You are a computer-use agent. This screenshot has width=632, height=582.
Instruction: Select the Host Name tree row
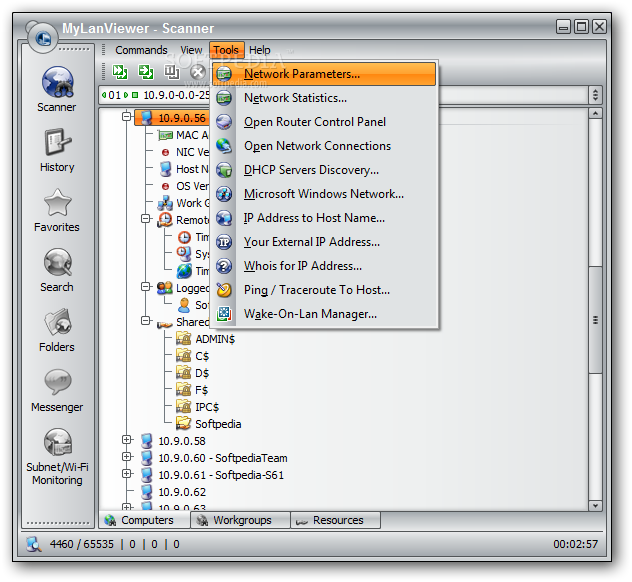tap(184, 169)
